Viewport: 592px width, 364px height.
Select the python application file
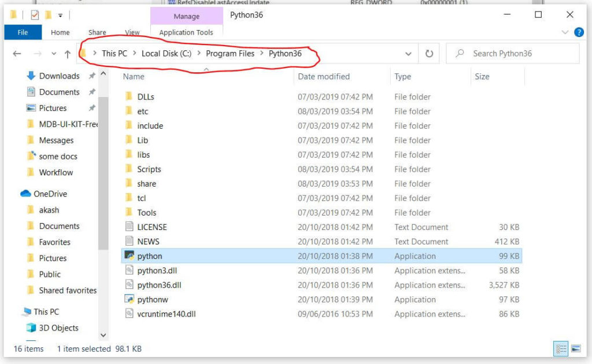coord(321,256)
